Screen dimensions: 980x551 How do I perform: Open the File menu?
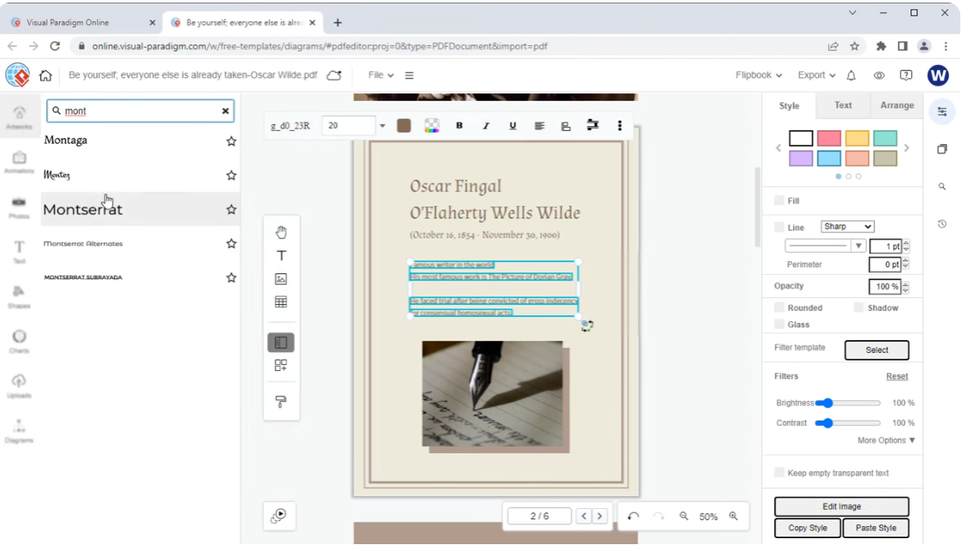[x=381, y=75]
